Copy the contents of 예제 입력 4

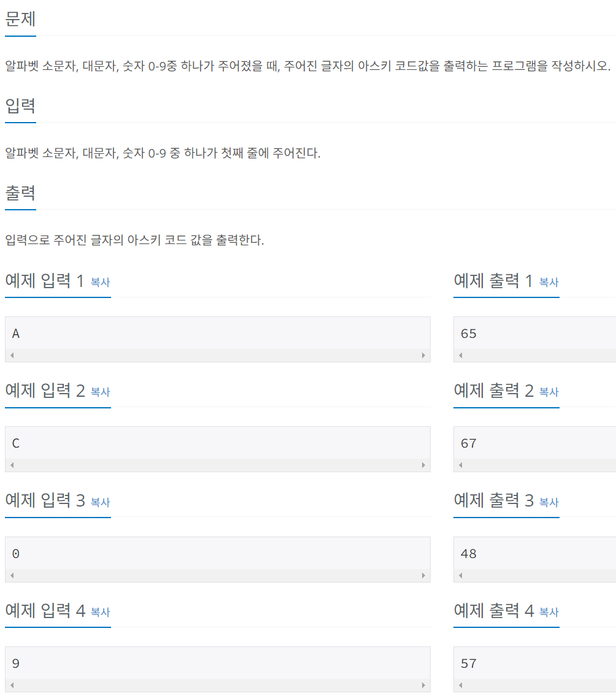(100, 611)
